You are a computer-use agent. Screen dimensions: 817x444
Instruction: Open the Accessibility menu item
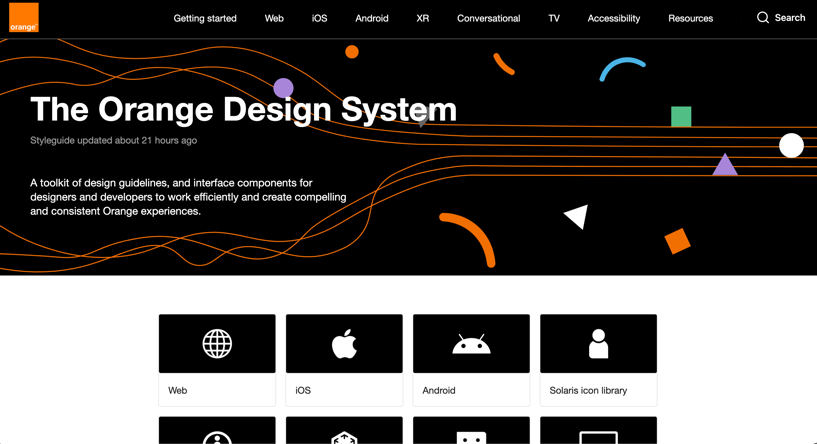pyautogui.click(x=614, y=18)
